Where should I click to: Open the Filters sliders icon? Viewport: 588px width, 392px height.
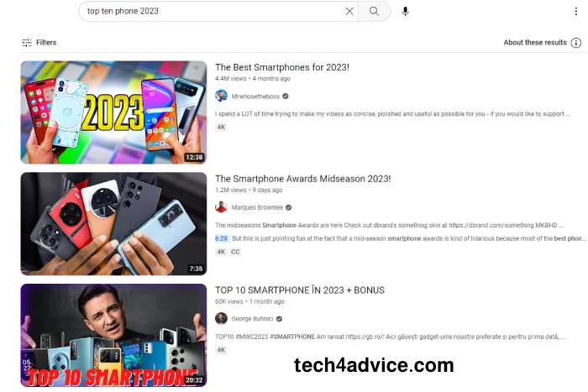pyautogui.click(x=27, y=43)
